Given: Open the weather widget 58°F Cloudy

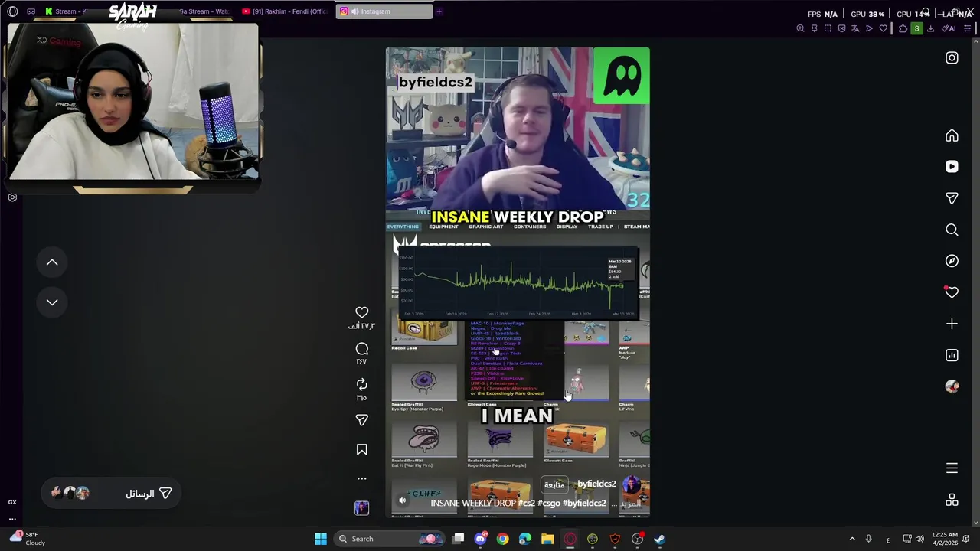Looking at the screenshot, I should [x=27, y=539].
